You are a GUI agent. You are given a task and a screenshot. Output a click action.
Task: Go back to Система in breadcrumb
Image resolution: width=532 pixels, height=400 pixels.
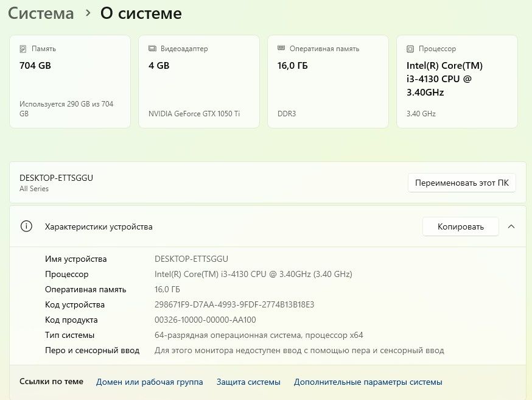(x=41, y=13)
